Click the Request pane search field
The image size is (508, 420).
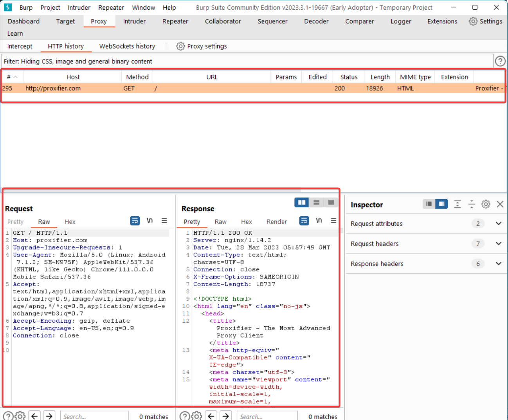(94, 416)
